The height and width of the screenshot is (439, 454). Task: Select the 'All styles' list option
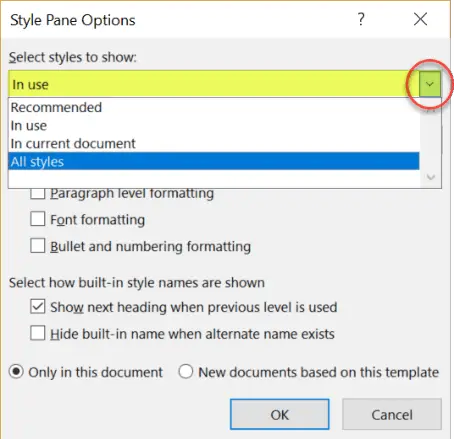tap(214, 162)
